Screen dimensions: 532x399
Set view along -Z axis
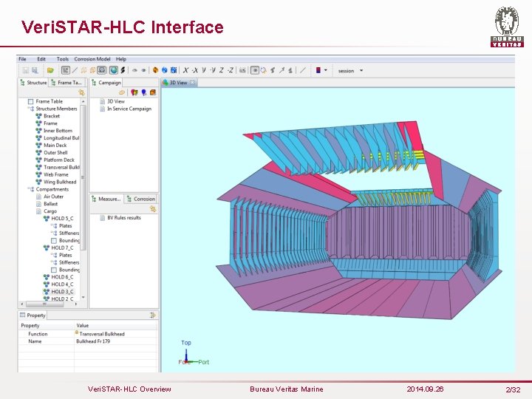[231, 70]
